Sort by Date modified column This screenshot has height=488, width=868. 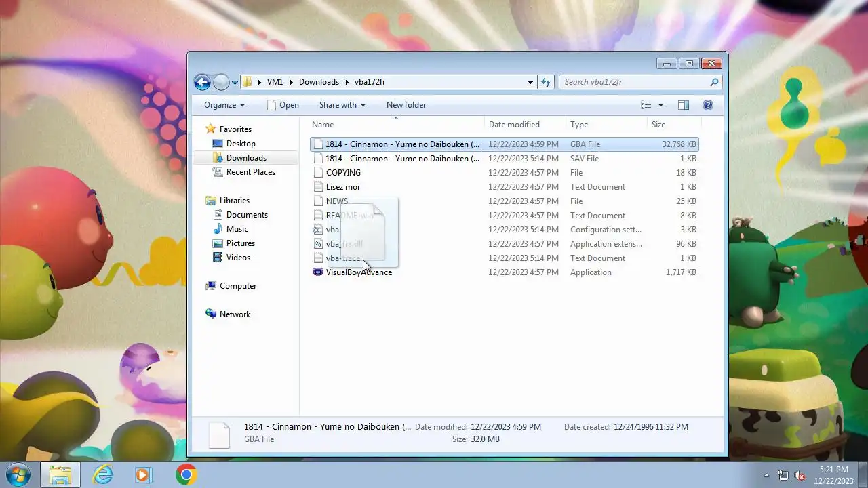point(526,125)
